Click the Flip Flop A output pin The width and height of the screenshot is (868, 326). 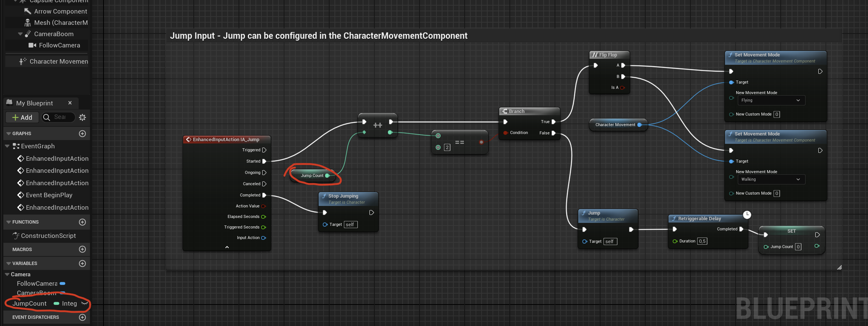pos(623,65)
